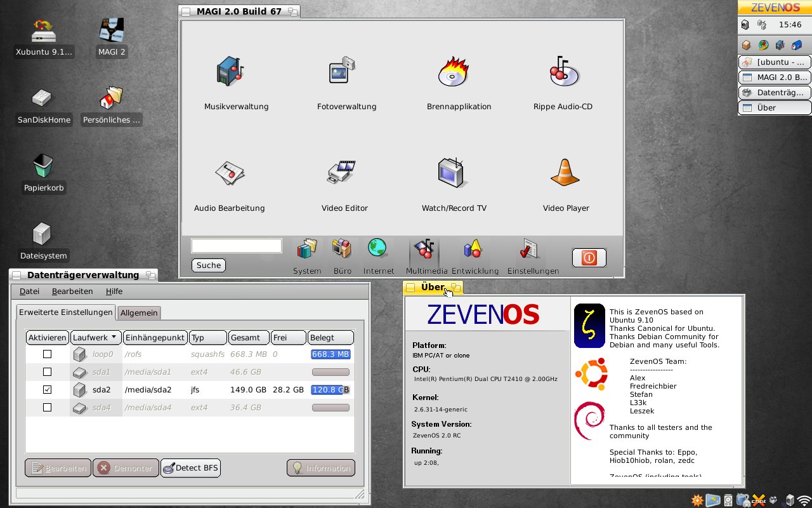Click the Detect BFS button
This screenshot has height=508, width=812.
pos(190,468)
